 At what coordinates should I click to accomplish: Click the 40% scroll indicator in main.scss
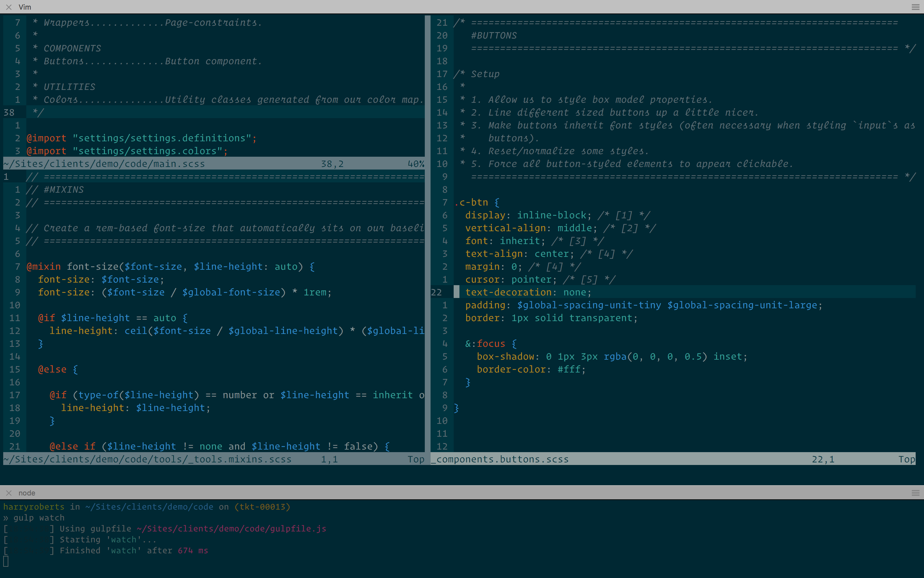416,164
